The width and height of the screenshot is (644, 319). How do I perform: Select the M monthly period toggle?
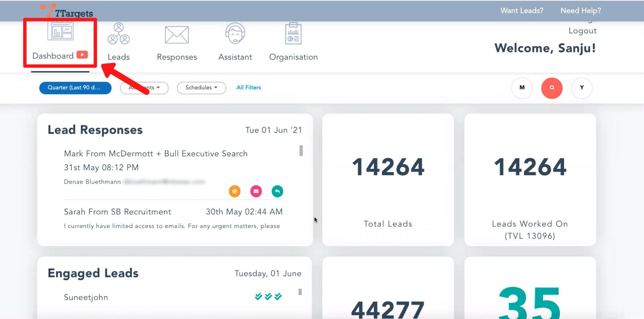tap(522, 88)
